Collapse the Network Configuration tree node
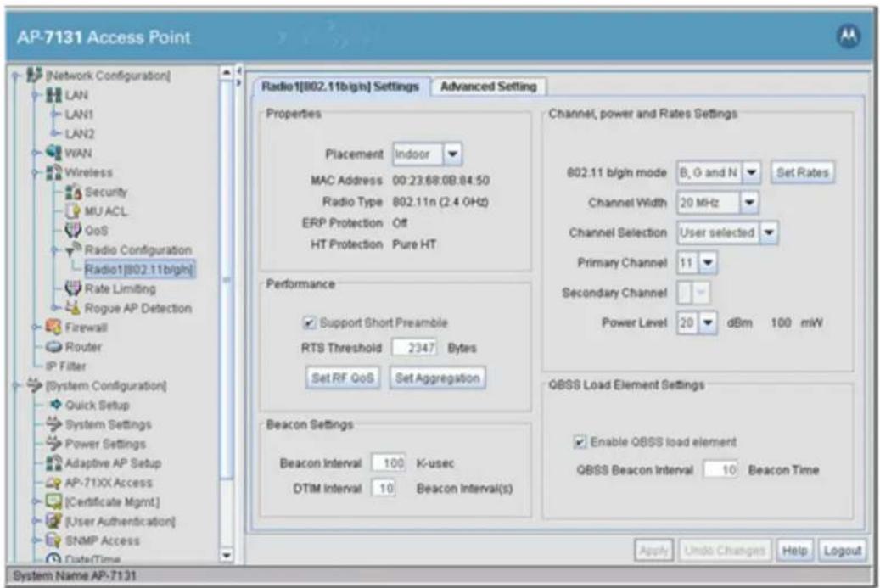880x588 pixels. [x=16, y=76]
